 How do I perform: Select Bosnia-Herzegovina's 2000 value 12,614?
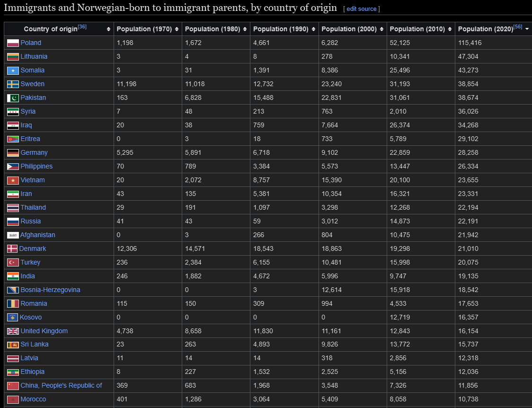332,290
